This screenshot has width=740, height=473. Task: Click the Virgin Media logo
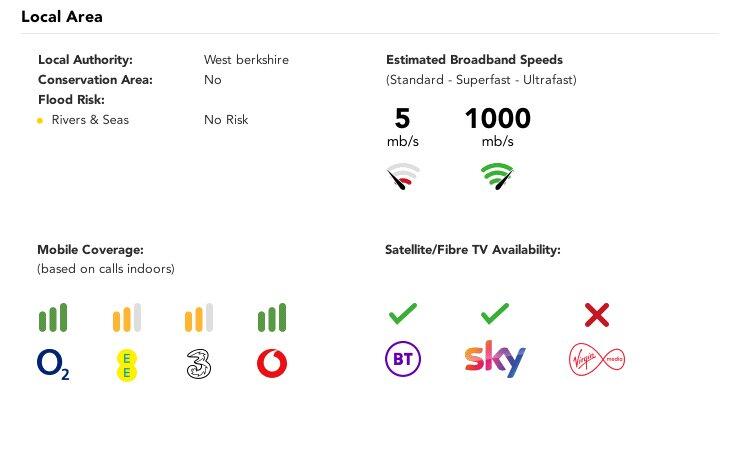point(596,359)
